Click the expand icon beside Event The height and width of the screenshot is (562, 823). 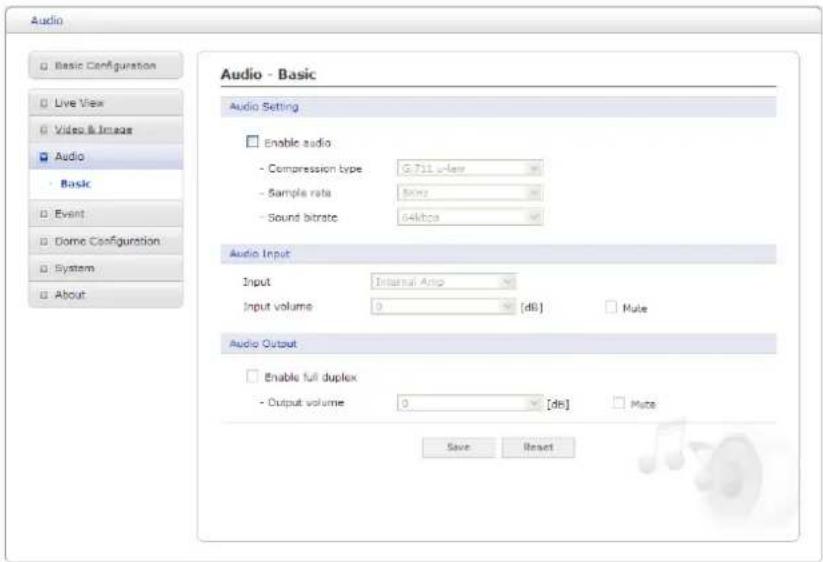coord(44,214)
